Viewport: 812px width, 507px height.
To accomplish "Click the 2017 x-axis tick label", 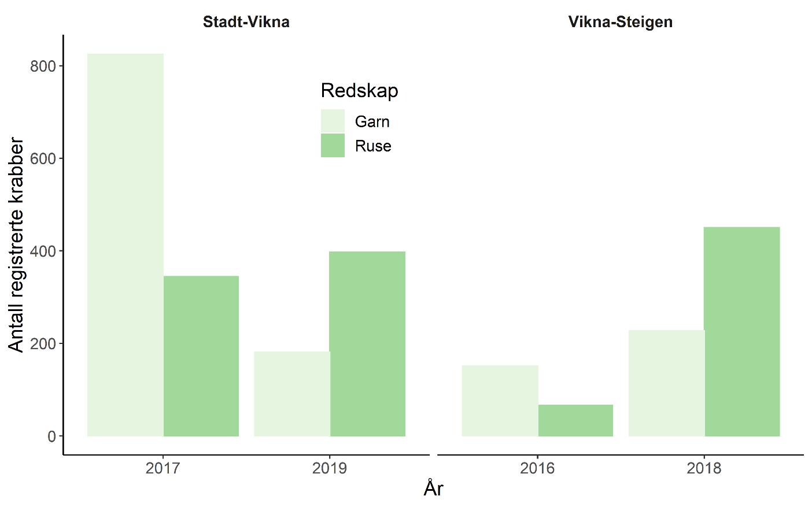I will (x=163, y=468).
